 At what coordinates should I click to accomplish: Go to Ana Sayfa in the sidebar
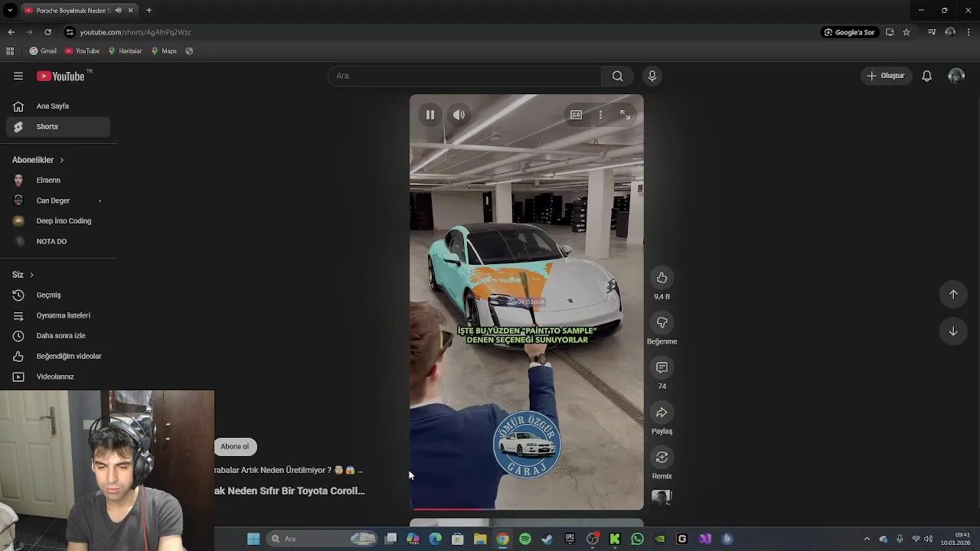point(58,106)
